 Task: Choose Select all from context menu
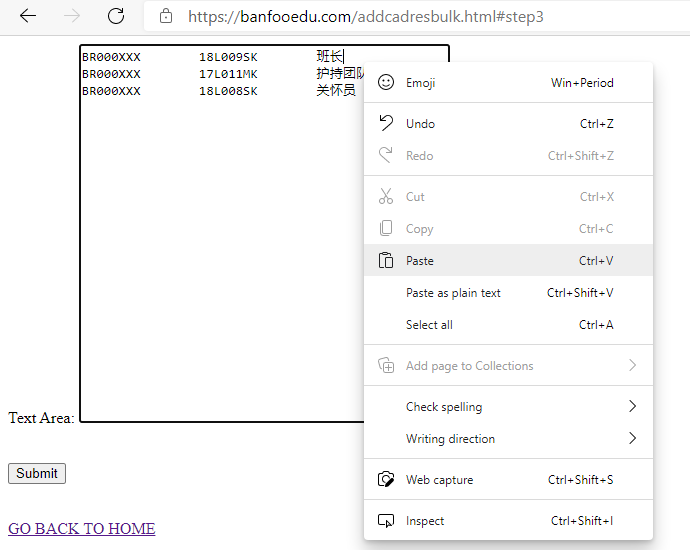click(x=429, y=325)
